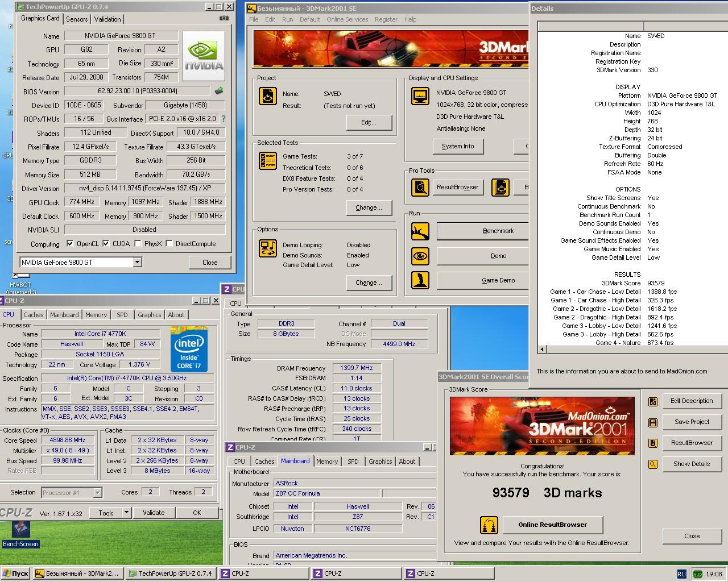Click the Validate button in CPU-Z
The image size is (728, 582).
tap(154, 513)
